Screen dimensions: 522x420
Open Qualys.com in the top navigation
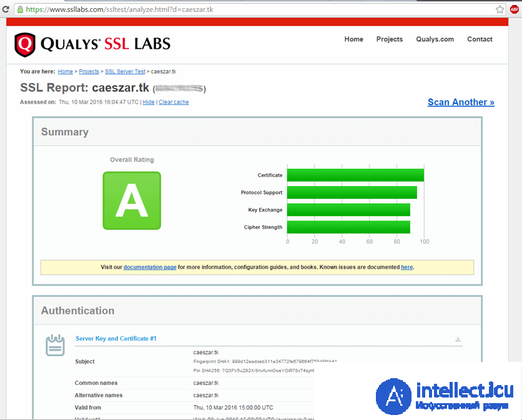(435, 39)
